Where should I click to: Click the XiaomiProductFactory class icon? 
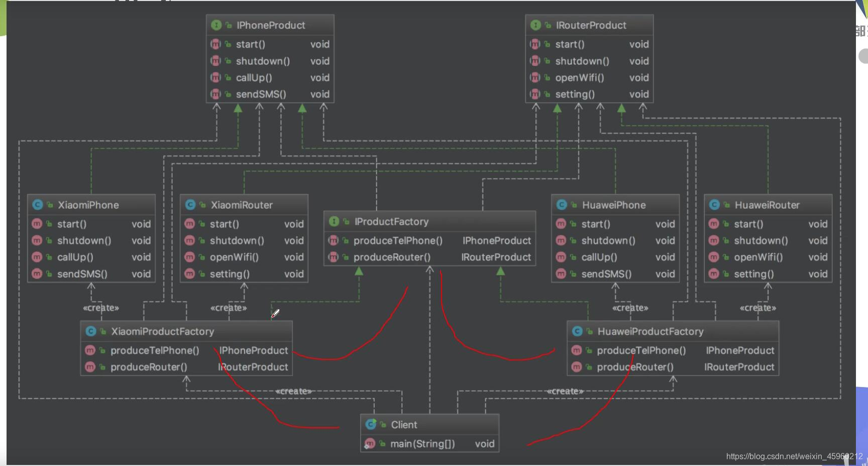pyautogui.click(x=91, y=331)
